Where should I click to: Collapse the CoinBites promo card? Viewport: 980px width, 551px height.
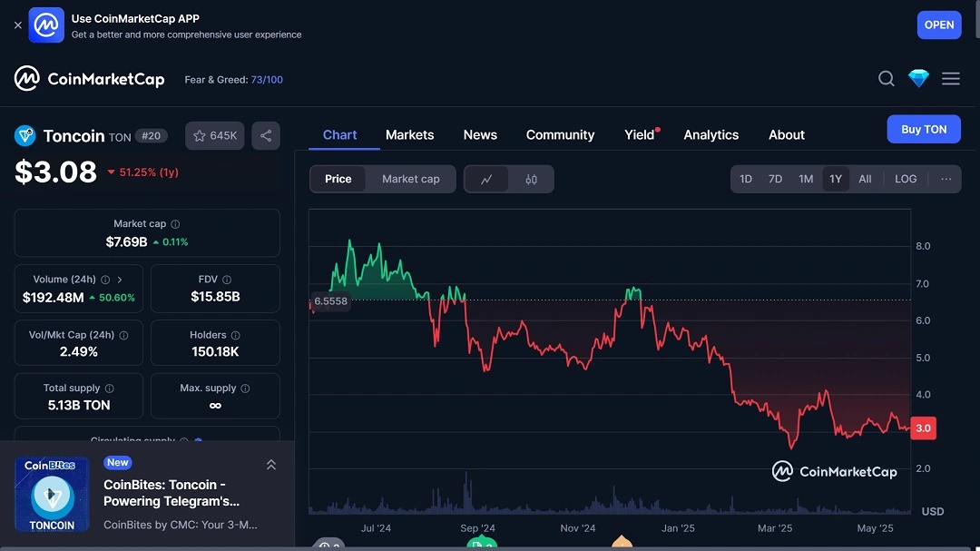pos(271,465)
